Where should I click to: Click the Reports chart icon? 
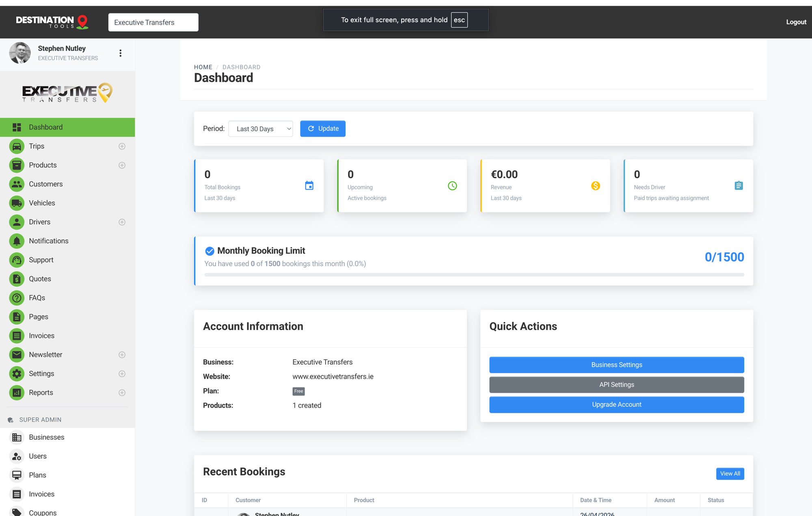(x=17, y=393)
